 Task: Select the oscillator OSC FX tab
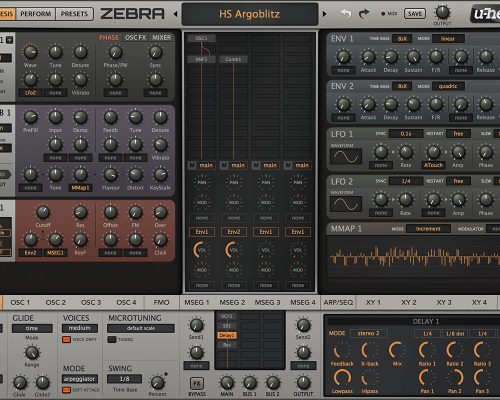(135, 38)
